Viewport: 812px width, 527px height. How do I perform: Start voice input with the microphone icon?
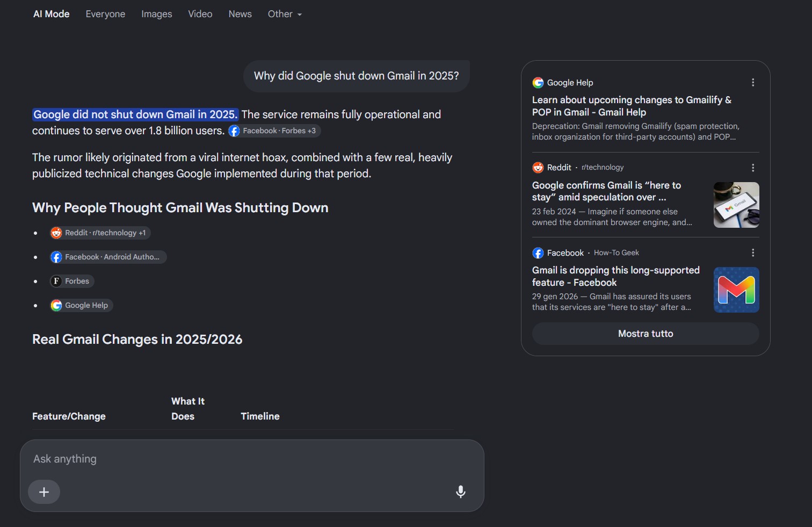pyautogui.click(x=461, y=492)
